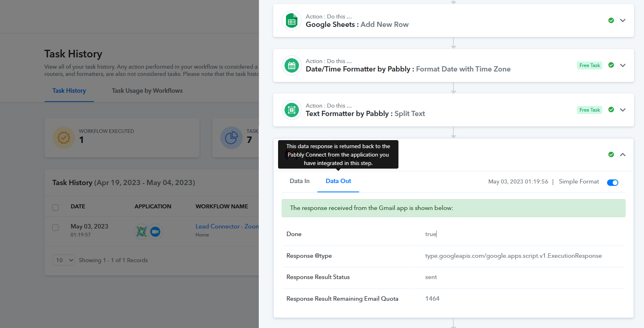
Task: Click Free Task badge on Date/Time Formatter
Action: pos(590,65)
